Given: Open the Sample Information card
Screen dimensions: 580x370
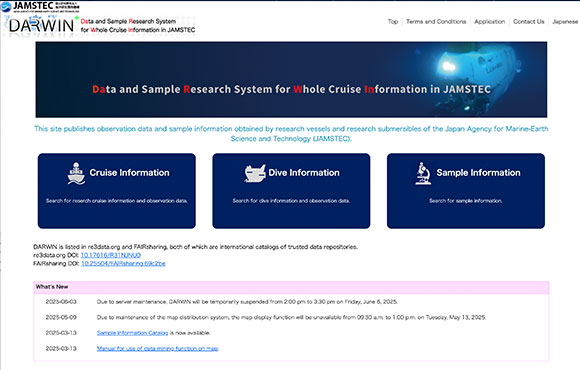Looking at the screenshot, I should click(466, 191).
